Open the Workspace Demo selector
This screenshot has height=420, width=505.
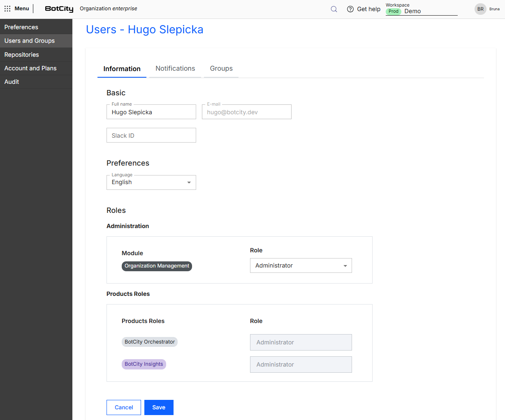pos(422,9)
